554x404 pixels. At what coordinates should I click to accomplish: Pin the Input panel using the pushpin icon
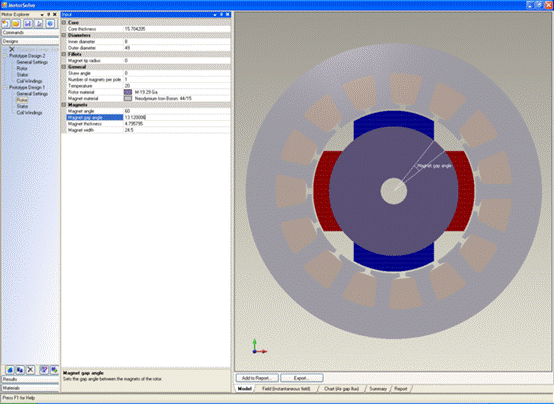coord(222,14)
